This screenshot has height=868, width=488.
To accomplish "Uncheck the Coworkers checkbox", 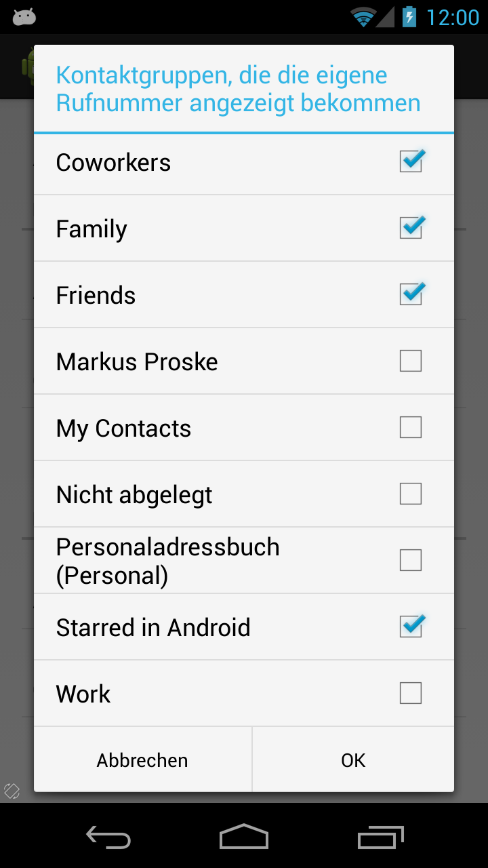I will coord(411,161).
